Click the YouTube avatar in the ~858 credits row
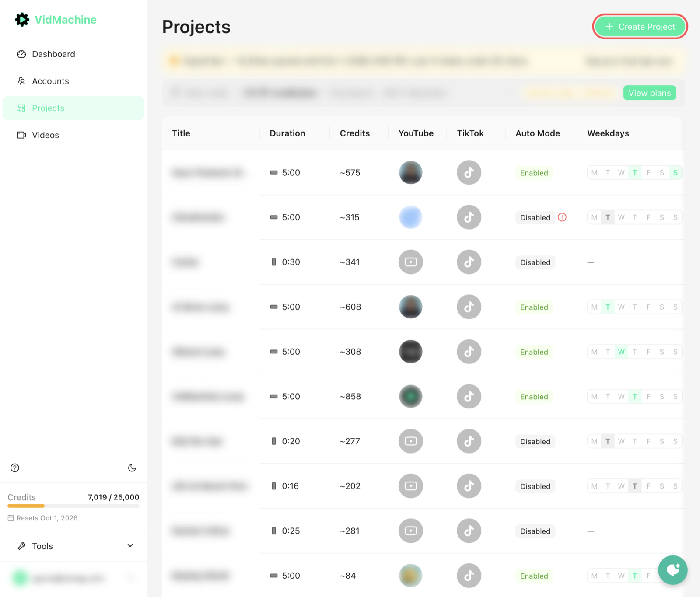 [411, 397]
